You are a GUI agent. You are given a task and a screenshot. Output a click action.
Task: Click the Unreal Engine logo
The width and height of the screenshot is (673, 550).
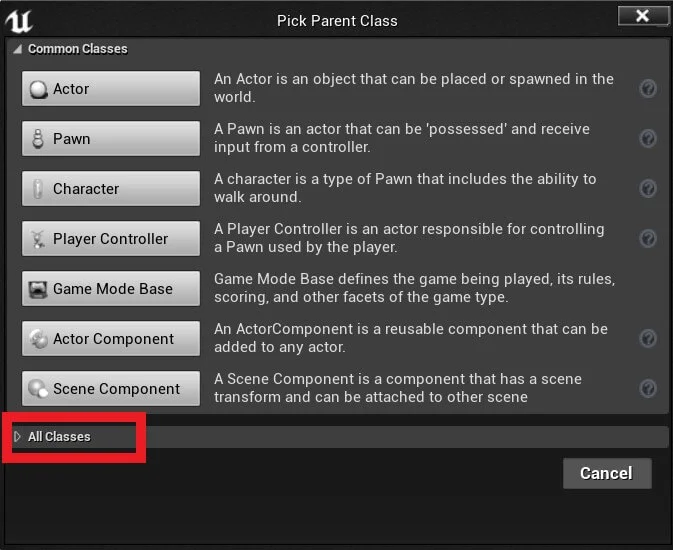[x=19, y=21]
